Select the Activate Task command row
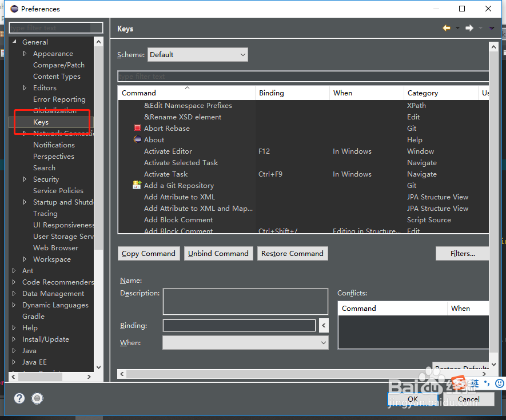Viewport: 506px width, 420px height. tap(304, 174)
